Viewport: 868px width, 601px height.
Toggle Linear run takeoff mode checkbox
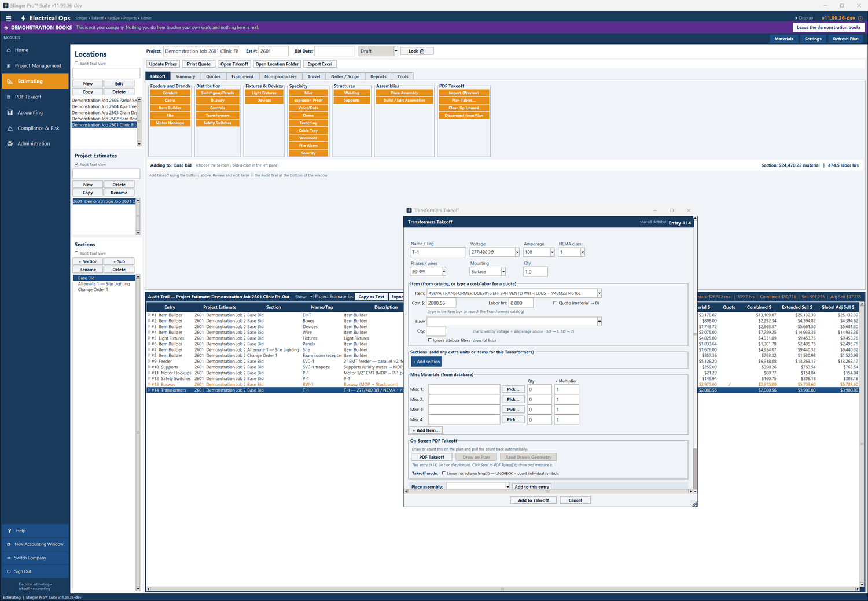coord(444,473)
